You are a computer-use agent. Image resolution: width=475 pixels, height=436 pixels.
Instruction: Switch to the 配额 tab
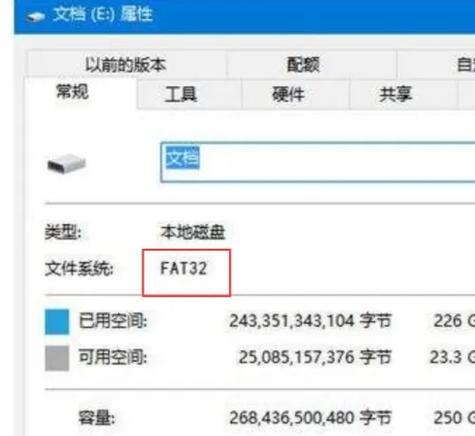click(x=303, y=65)
